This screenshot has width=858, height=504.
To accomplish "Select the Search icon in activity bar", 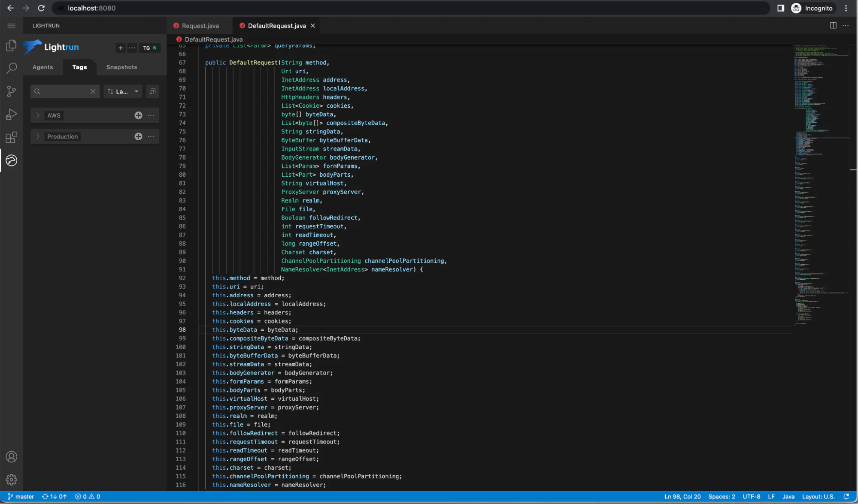I will (11, 68).
